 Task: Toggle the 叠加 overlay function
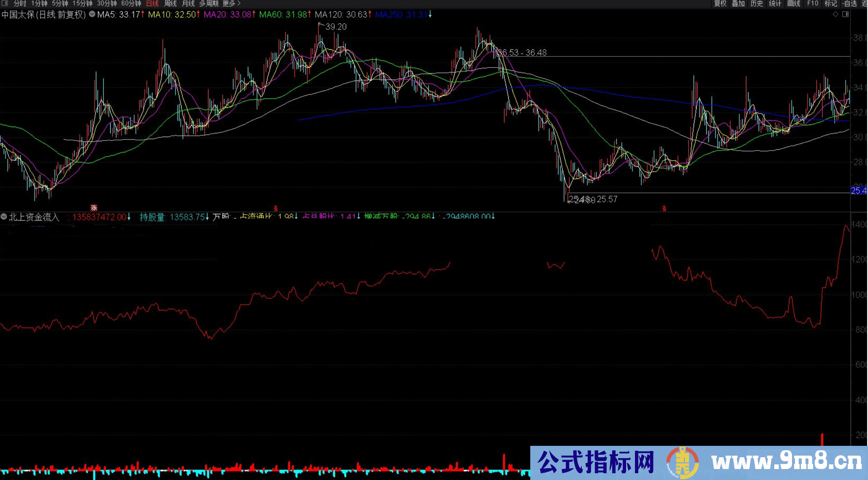(738, 3)
